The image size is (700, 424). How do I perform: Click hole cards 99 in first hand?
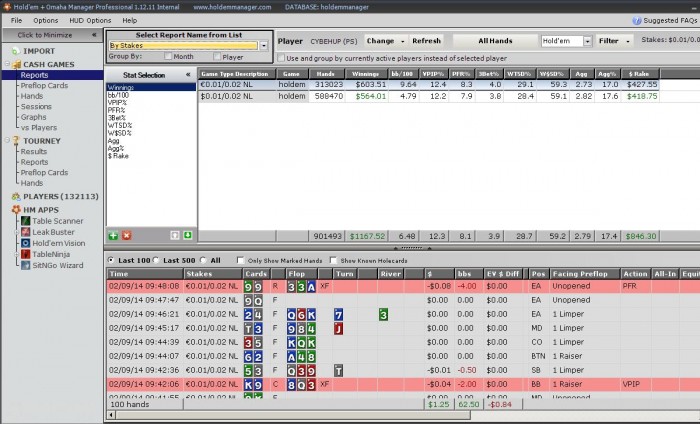(x=253, y=287)
